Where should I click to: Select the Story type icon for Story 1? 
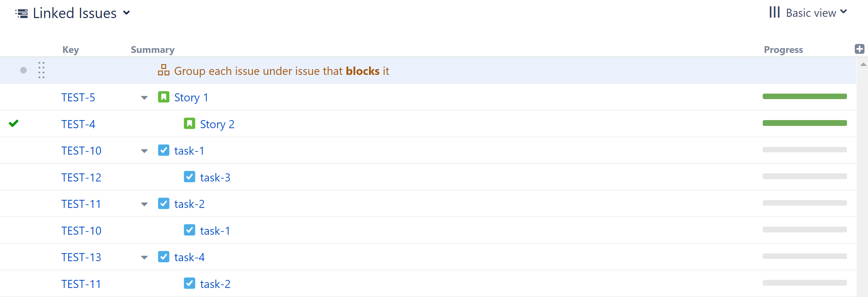pyautogui.click(x=163, y=97)
